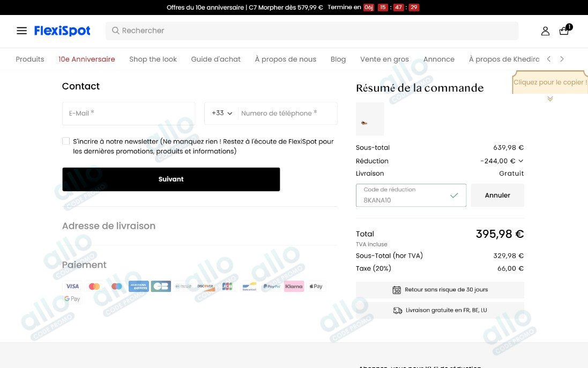The width and height of the screenshot is (588, 368).
Task: Click the Diners Club payment icon
Action: [x=183, y=286]
